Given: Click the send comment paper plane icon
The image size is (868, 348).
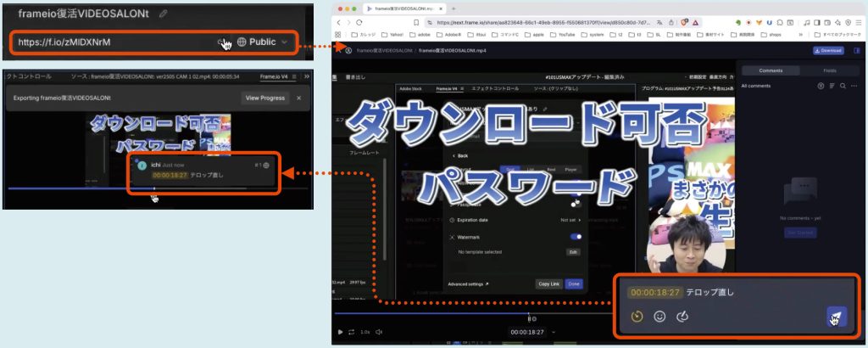Looking at the screenshot, I should click(836, 317).
